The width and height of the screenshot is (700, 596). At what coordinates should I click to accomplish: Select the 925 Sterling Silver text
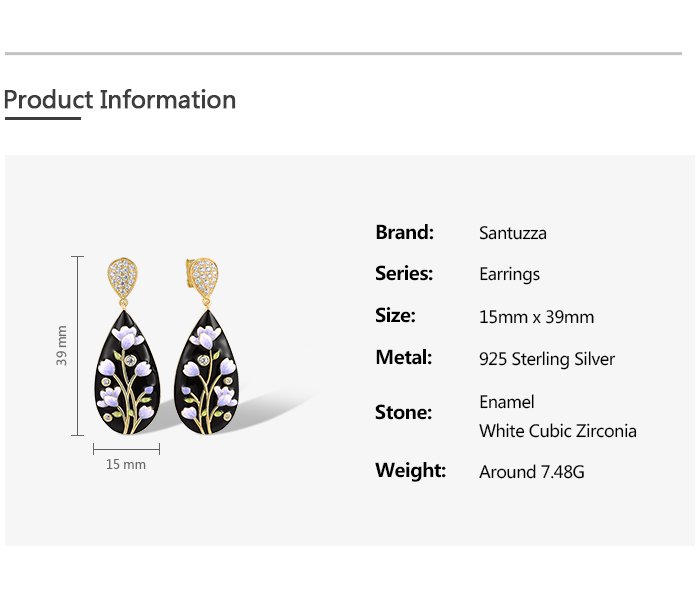(547, 359)
